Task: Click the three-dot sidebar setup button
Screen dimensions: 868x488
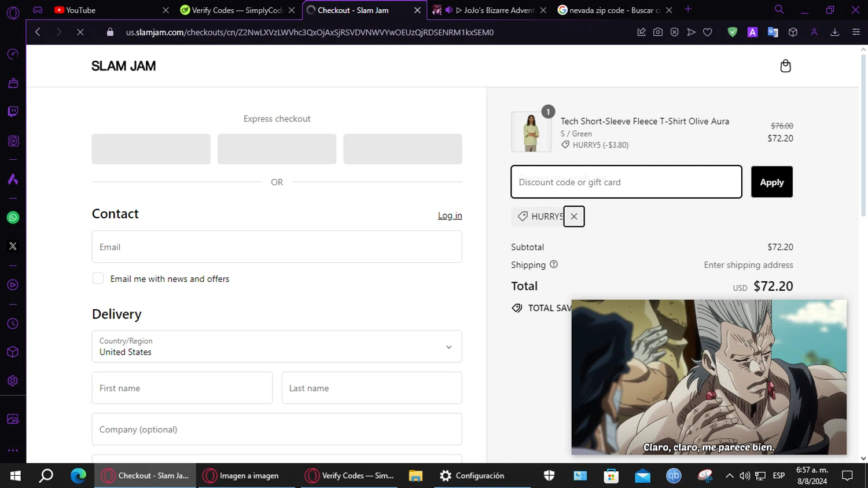Action: click(x=13, y=450)
